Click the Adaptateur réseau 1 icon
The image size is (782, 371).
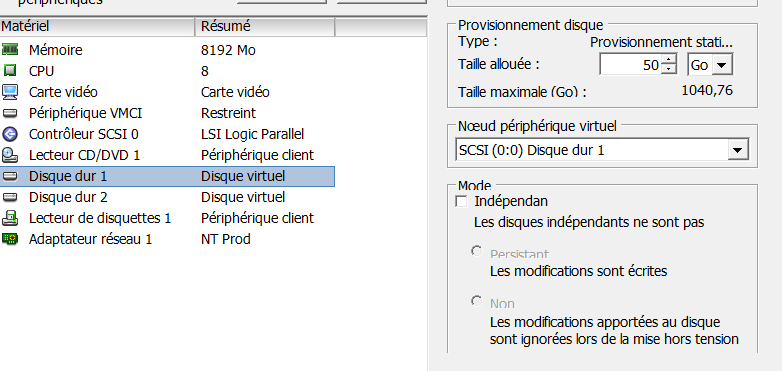[x=10, y=239]
